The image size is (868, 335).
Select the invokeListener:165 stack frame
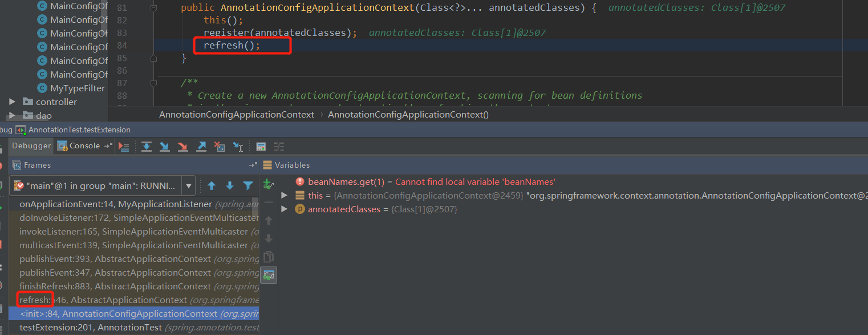pos(134,231)
